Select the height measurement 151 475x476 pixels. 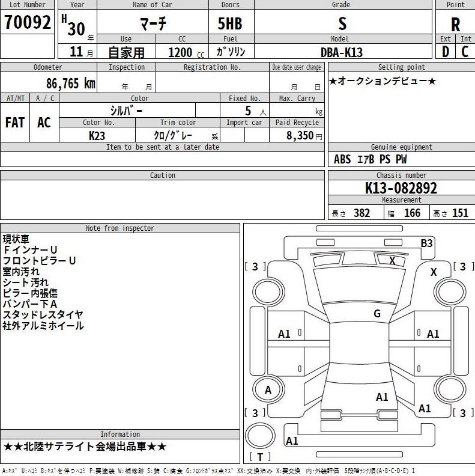point(460,213)
